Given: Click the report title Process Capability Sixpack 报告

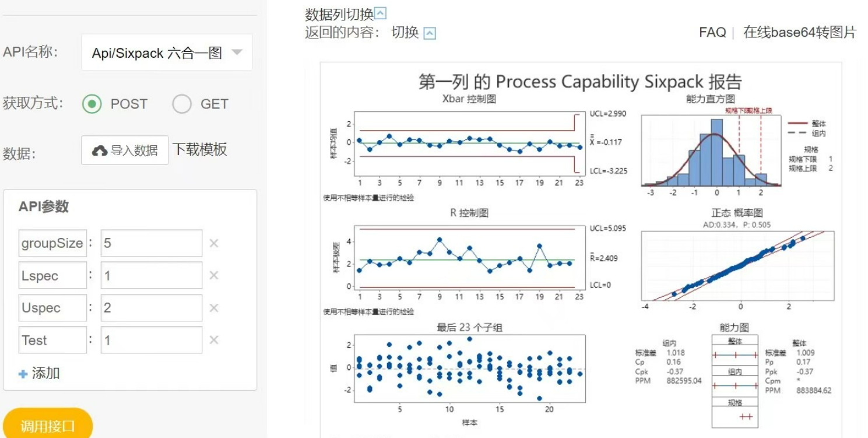Looking at the screenshot, I should pyautogui.click(x=580, y=82).
